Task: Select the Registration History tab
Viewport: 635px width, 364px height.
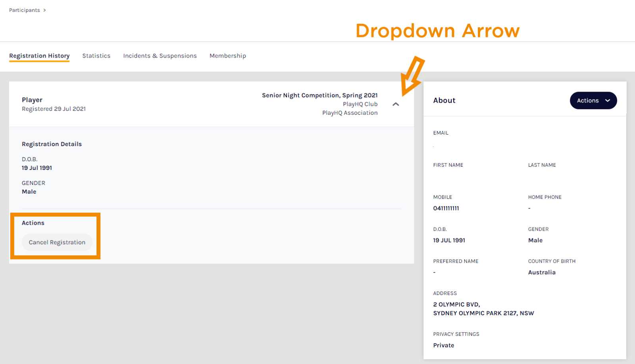Action: 39,56
